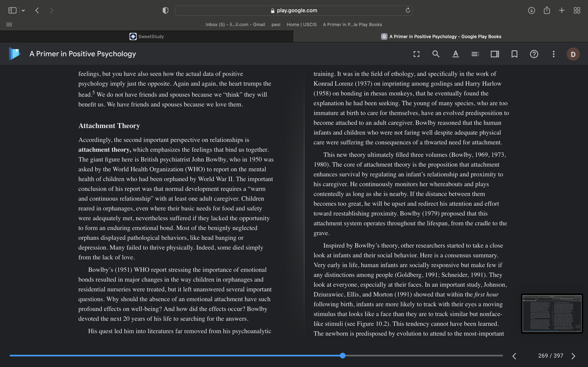Go to the next page
Image resolution: width=588 pixels, height=367 pixels.
point(574,356)
